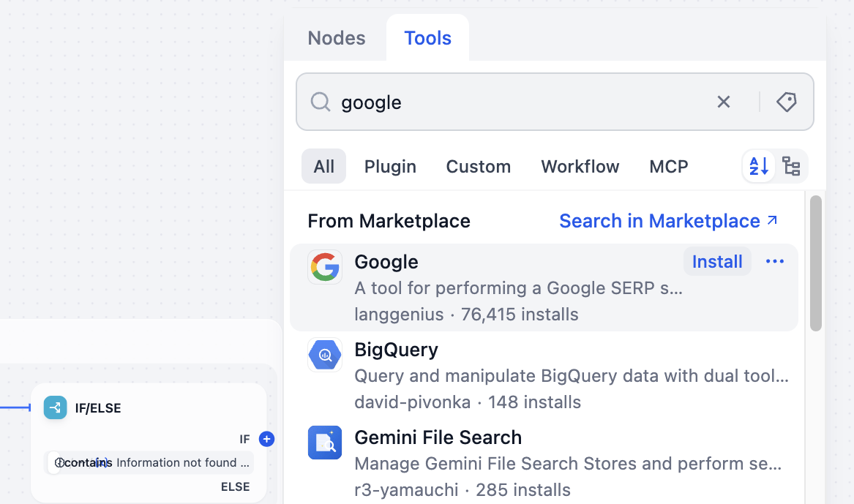
Task: Select the Tools tab
Action: point(427,38)
